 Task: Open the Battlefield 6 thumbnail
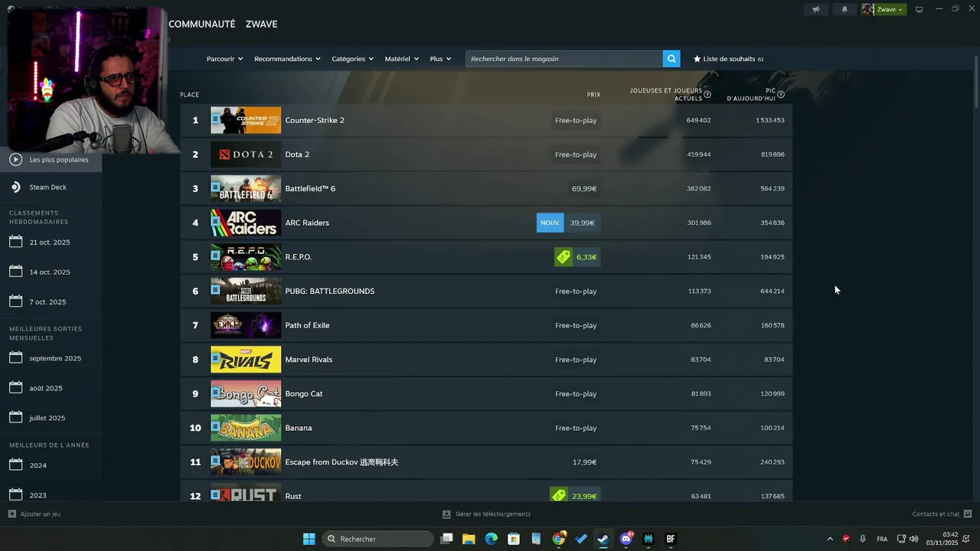coord(246,188)
